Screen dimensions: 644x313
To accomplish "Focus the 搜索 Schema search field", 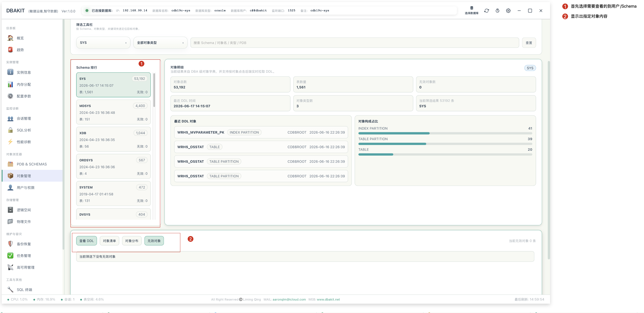I will point(354,43).
